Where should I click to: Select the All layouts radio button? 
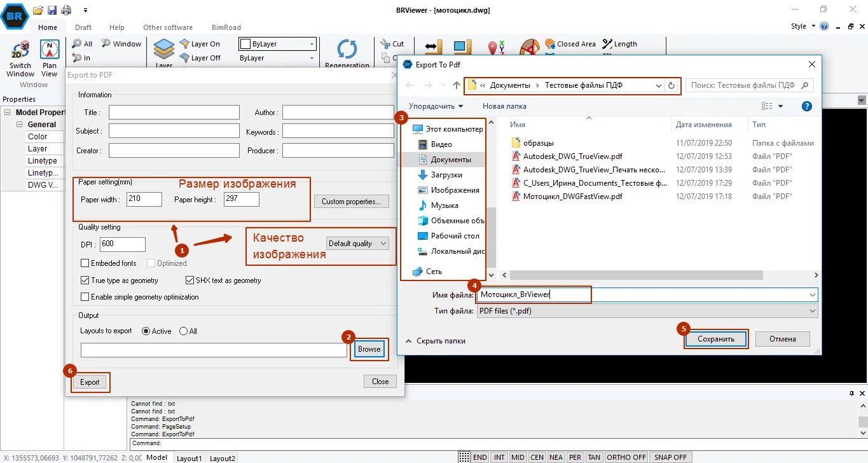click(183, 331)
